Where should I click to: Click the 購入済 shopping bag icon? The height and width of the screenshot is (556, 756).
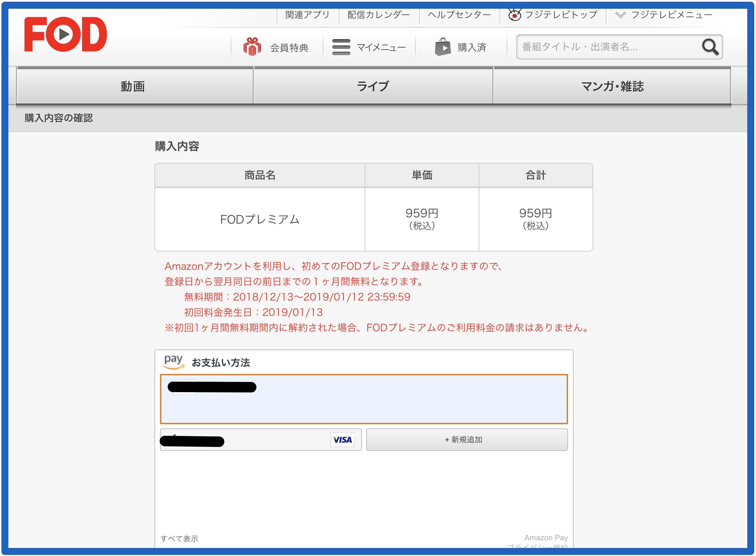click(443, 47)
